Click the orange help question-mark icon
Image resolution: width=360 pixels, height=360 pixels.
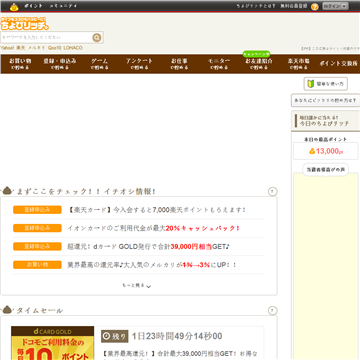315,7
